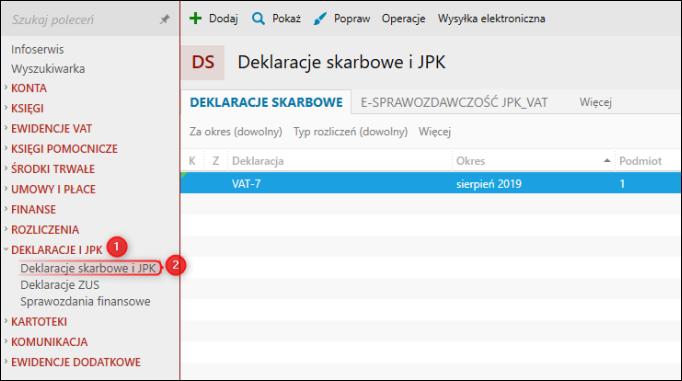The height and width of the screenshot is (381, 682).
Task: Select DEKLARACJE I JPK heading
Action: pos(57,250)
